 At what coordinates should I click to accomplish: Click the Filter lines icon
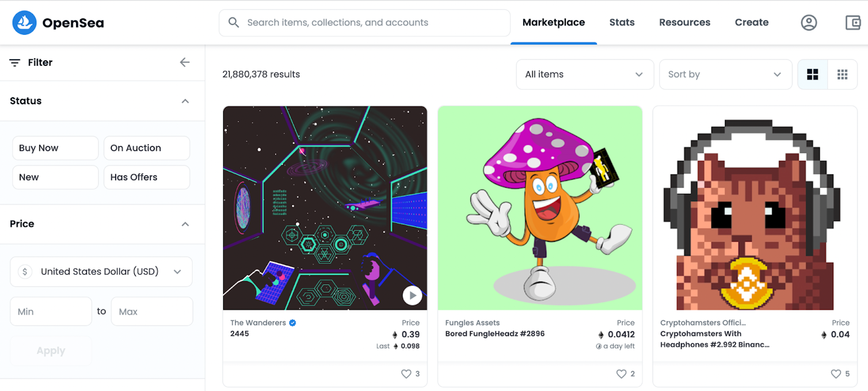[14, 63]
